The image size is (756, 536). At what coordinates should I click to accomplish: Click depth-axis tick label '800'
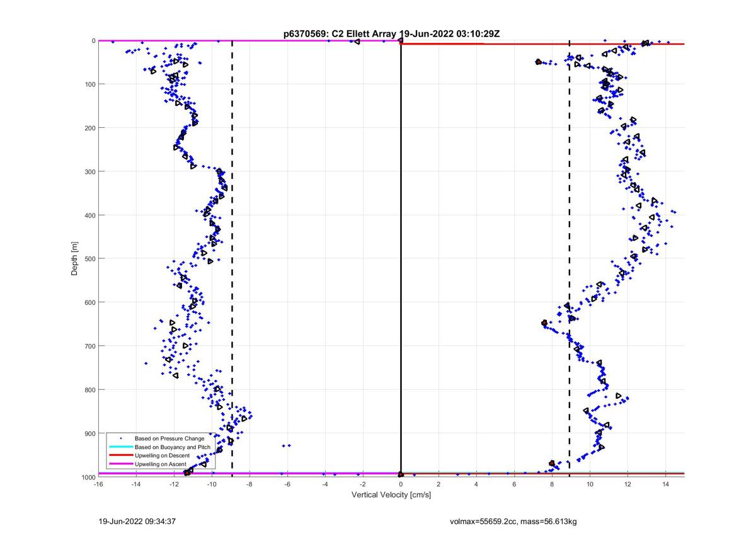[x=89, y=390]
